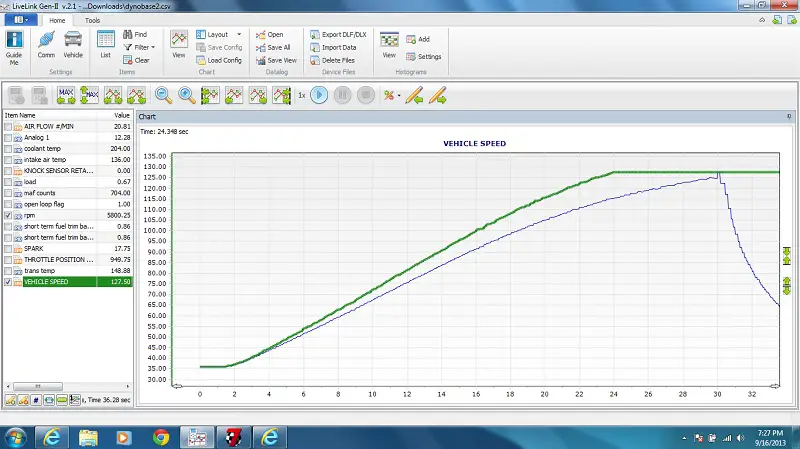The width and height of the screenshot is (800, 449).
Task: Open Google Chrome from the taskbar
Action: pos(161,437)
